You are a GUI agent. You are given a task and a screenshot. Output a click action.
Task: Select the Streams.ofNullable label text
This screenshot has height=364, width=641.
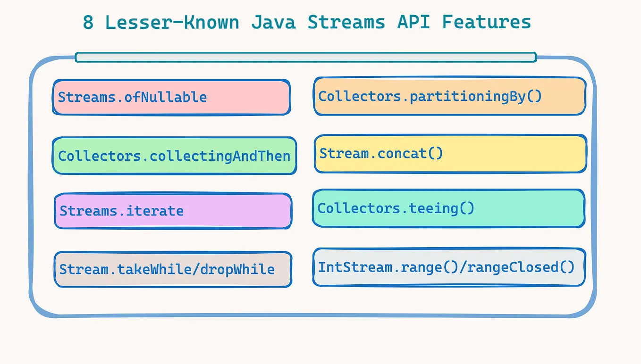(x=132, y=97)
